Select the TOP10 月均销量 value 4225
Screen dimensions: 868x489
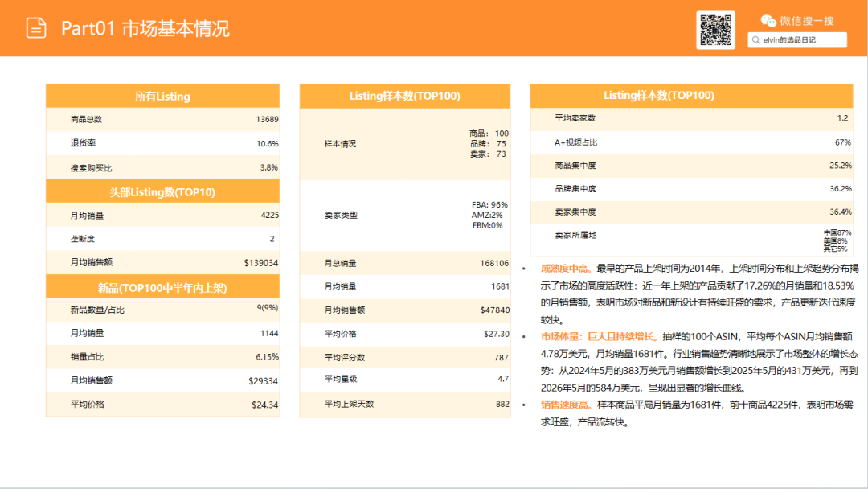click(x=269, y=215)
